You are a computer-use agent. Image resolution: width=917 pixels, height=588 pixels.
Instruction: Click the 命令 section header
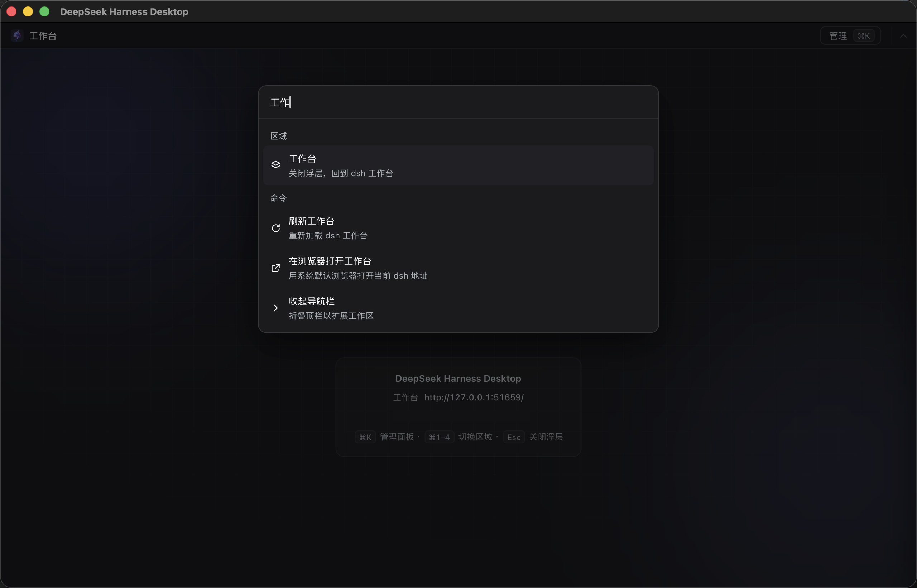(278, 198)
